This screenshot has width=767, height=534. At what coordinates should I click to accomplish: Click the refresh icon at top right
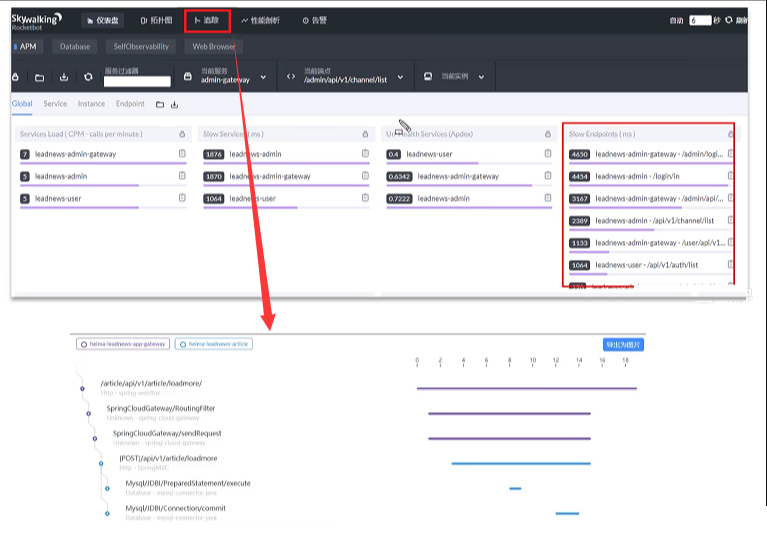coord(729,20)
